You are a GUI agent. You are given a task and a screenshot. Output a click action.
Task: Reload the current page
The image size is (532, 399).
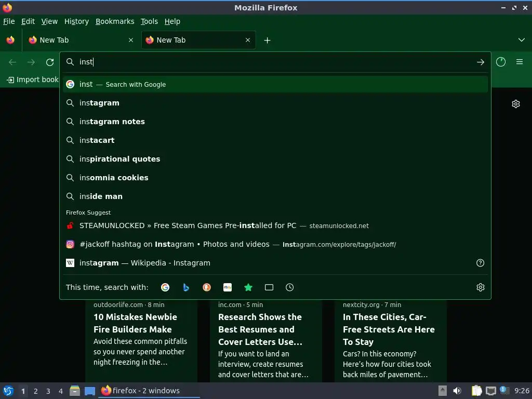pos(50,62)
